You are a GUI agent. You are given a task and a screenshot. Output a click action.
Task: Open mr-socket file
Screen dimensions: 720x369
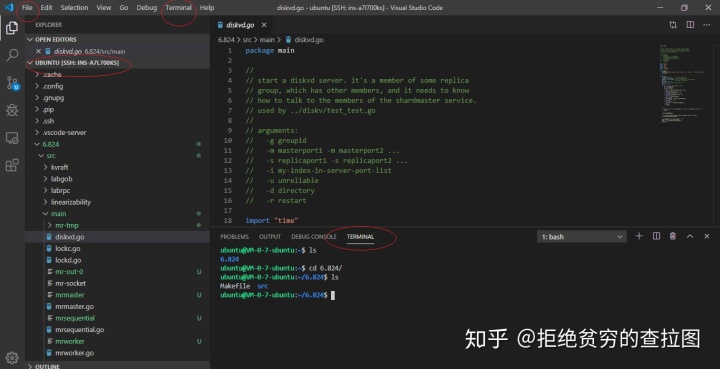[x=118, y=283]
